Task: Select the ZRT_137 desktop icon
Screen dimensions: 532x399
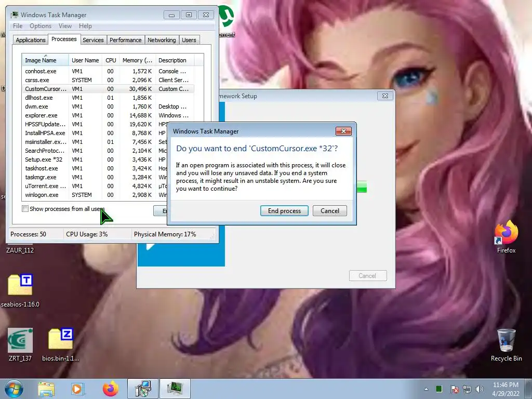Action: tap(20, 345)
